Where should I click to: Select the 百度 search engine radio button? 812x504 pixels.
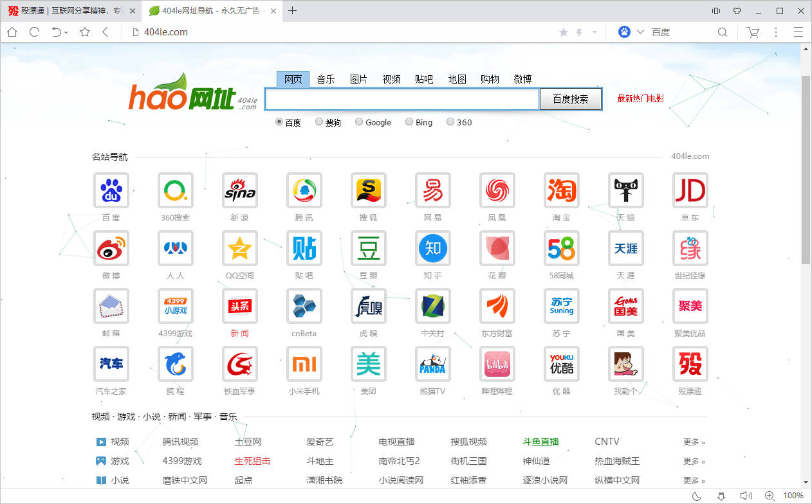279,122
